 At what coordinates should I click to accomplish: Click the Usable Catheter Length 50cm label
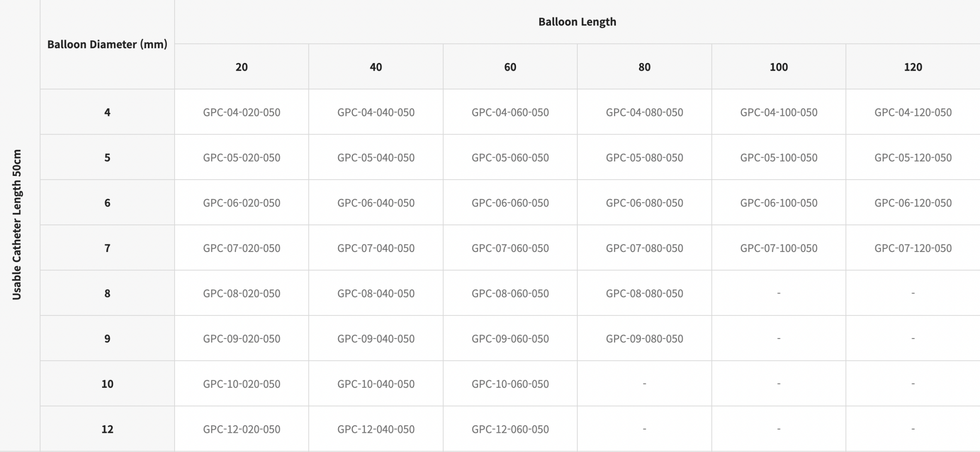click(17, 224)
